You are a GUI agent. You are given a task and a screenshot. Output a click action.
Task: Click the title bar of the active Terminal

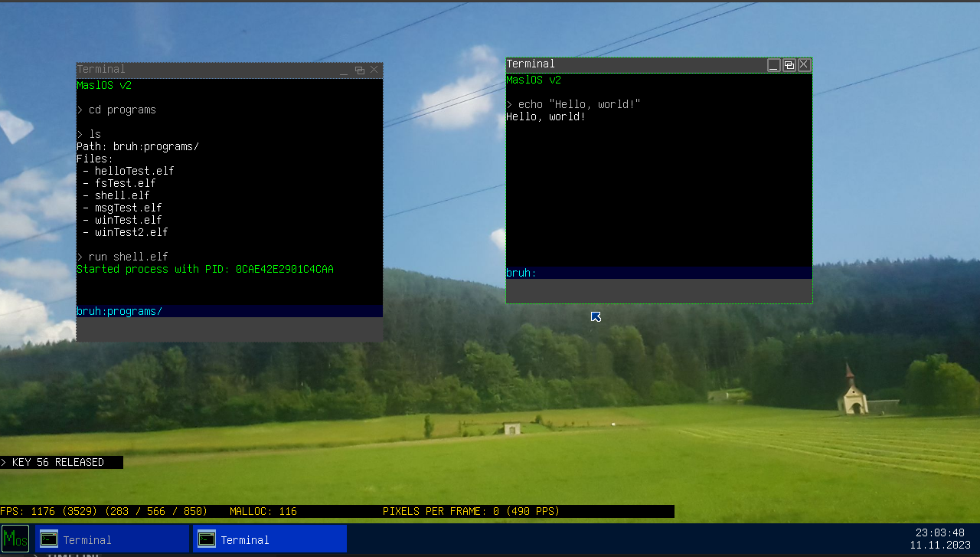pos(635,64)
